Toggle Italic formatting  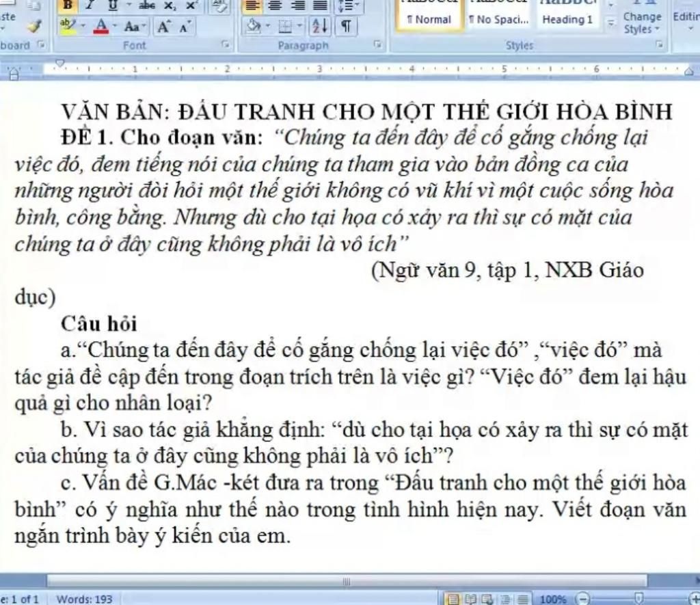click(89, 5)
